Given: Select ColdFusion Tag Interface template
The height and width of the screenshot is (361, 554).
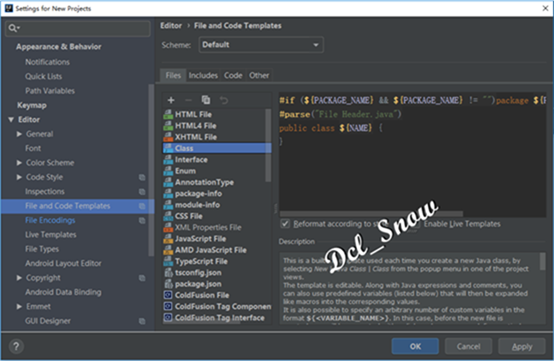Looking at the screenshot, I should pyautogui.click(x=217, y=318).
